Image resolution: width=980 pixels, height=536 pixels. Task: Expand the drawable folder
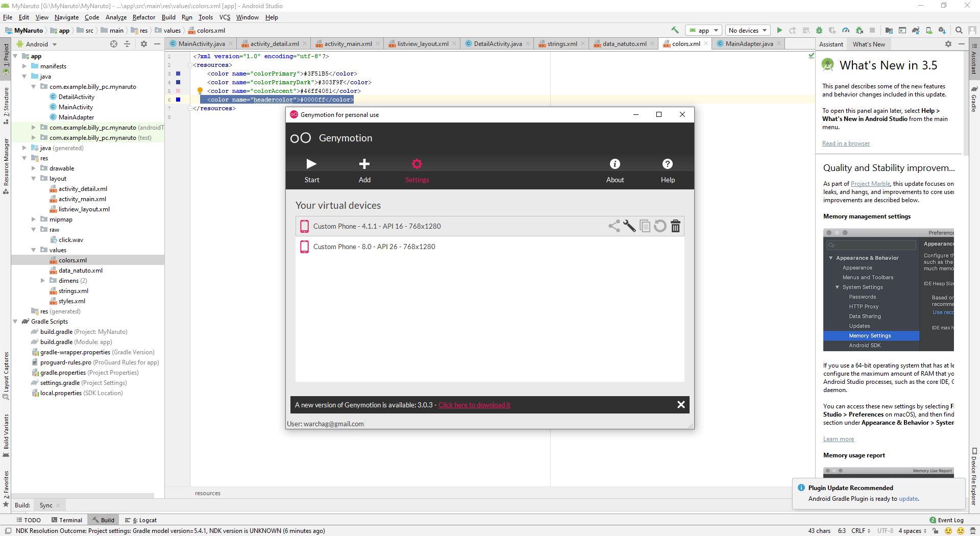tap(34, 168)
